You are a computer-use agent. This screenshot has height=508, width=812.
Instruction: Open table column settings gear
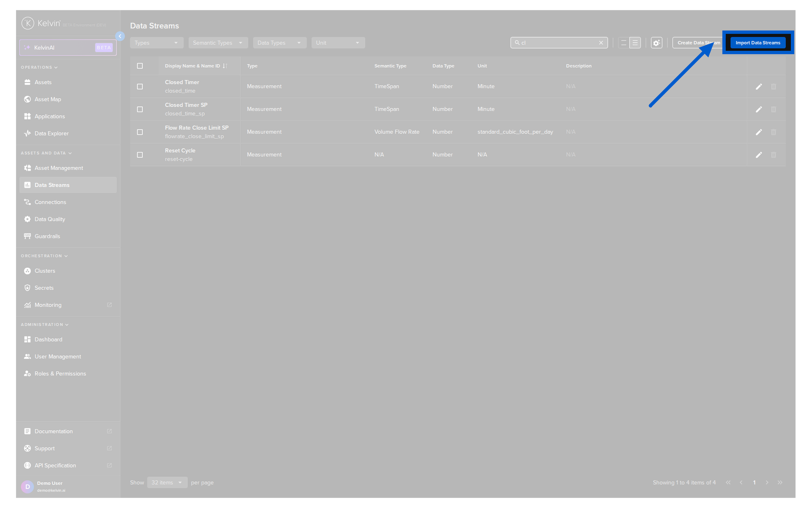(656, 43)
